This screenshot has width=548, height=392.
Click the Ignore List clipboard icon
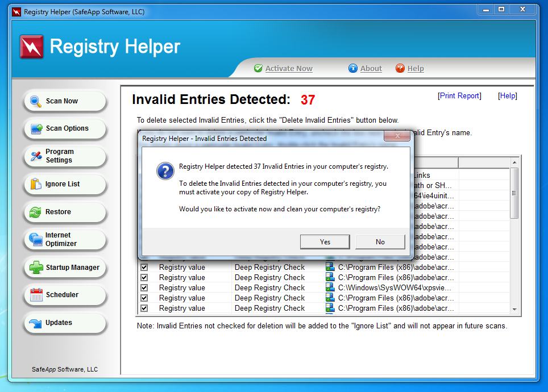[36, 184]
